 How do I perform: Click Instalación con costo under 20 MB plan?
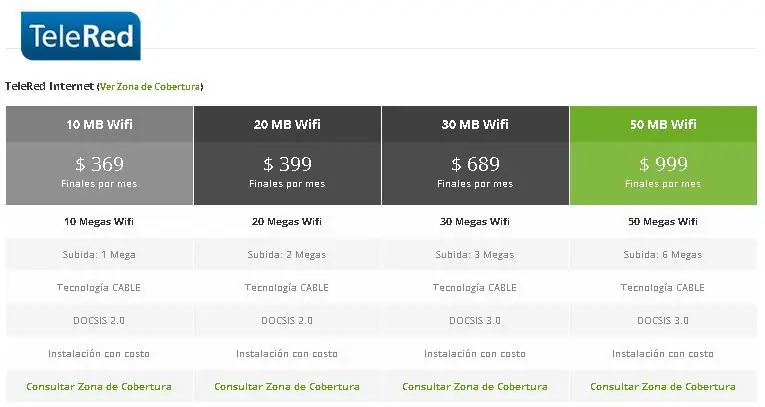[x=287, y=354]
